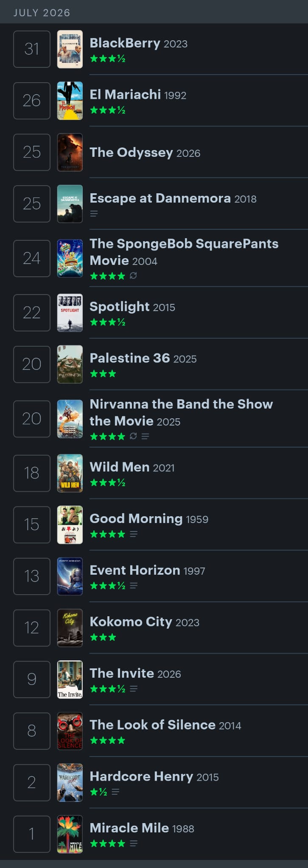Open Event Horizon review icon

click(134, 586)
